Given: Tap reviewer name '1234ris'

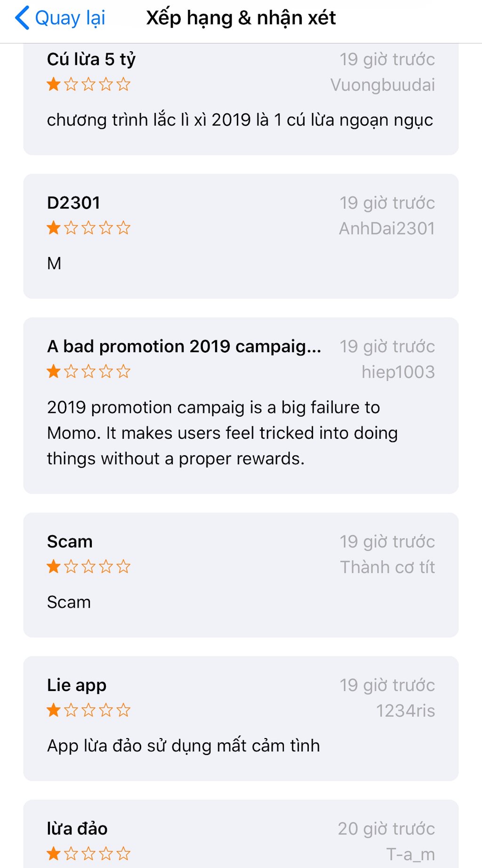Looking at the screenshot, I should (x=405, y=711).
